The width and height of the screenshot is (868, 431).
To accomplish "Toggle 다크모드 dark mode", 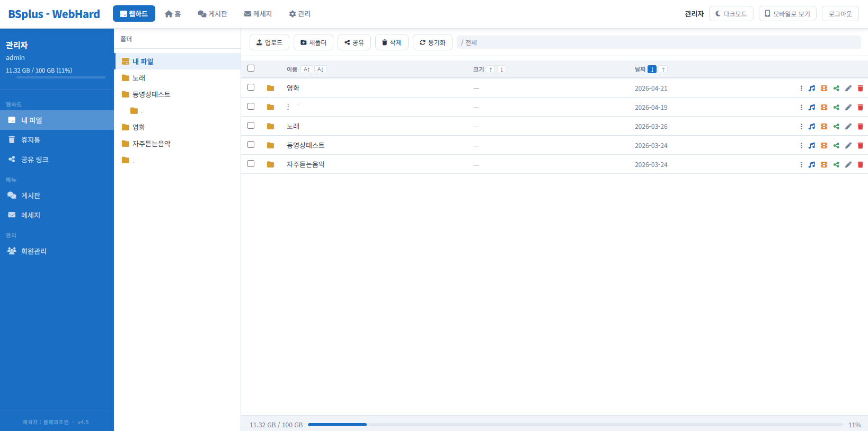I will point(731,14).
